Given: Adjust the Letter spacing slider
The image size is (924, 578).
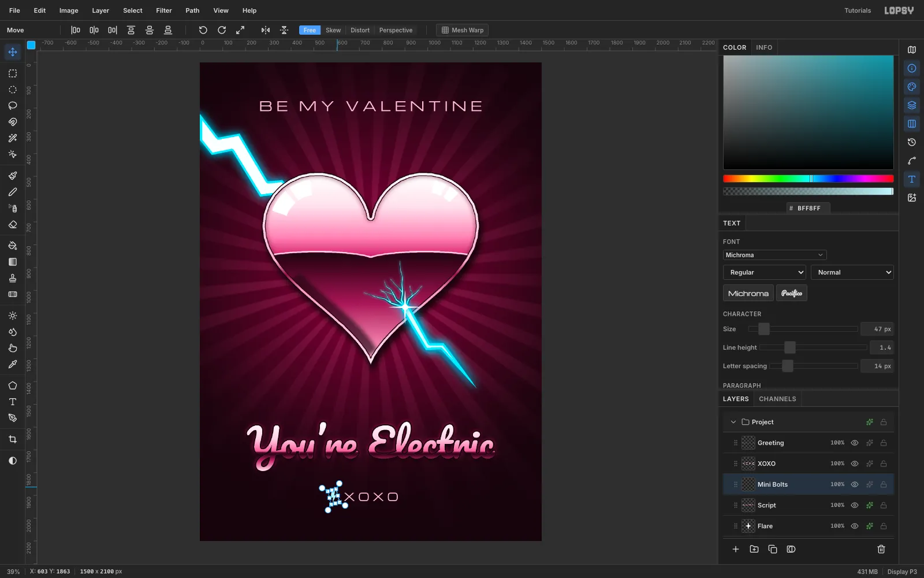Looking at the screenshot, I should point(814,366).
